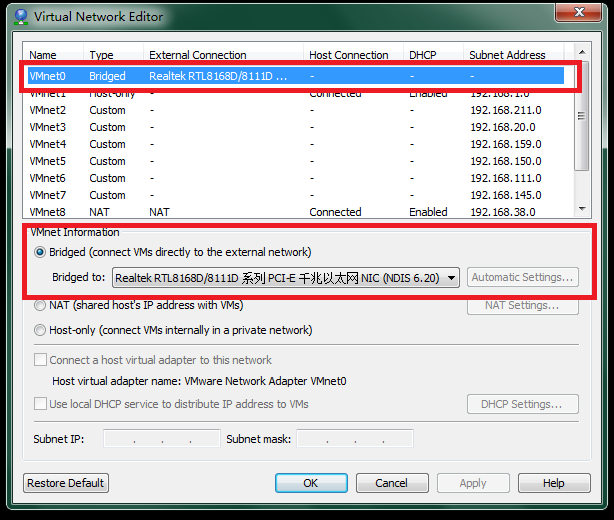Open the Bridged to adapter dropdown

(286, 278)
